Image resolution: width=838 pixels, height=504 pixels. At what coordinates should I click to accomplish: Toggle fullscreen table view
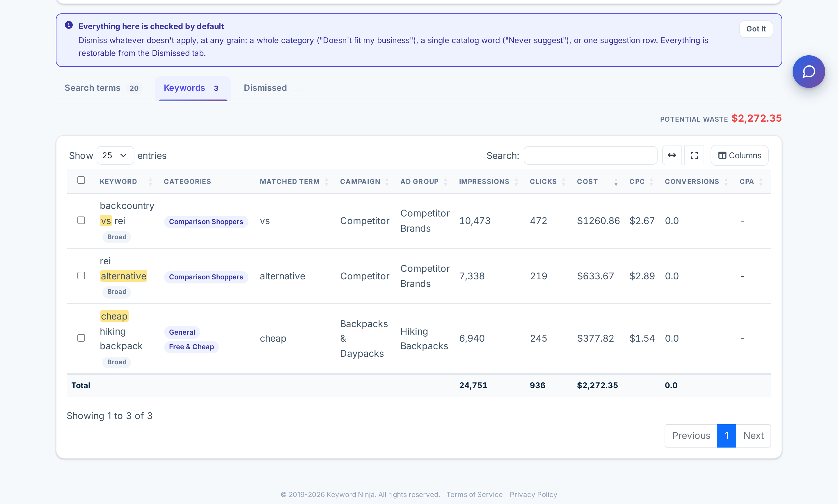coord(694,156)
